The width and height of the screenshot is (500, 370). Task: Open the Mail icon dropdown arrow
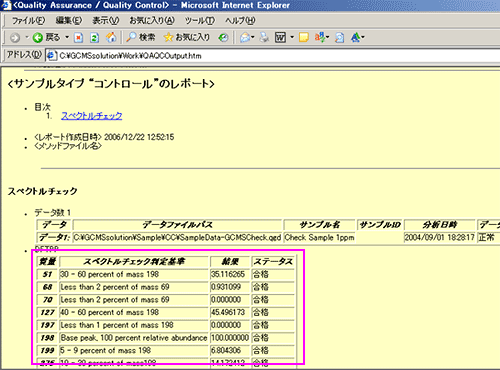[253, 37]
